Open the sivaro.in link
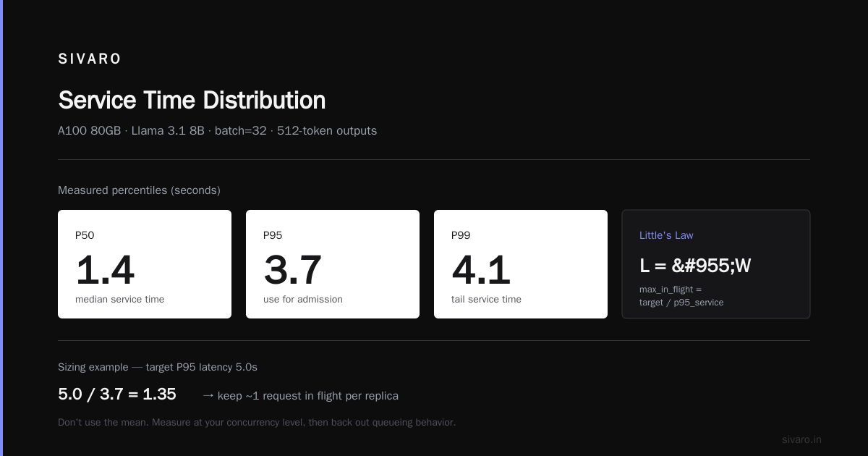Image resolution: width=868 pixels, height=456 pixels. coord(801,439)
